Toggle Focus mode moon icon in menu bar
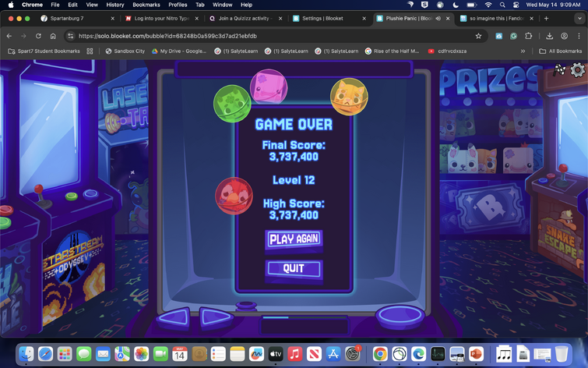Image resolution: width=588 pixels, height=368 pixels. (456, 5)
